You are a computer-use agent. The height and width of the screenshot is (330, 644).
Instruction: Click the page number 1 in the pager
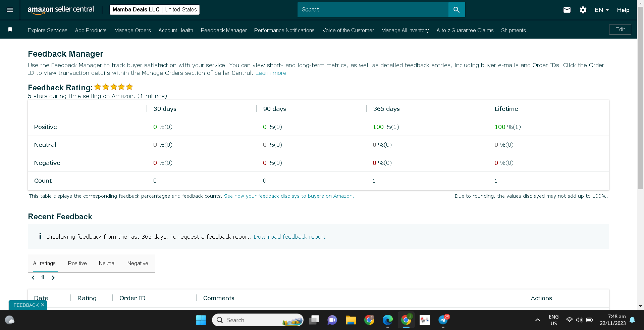43,277
